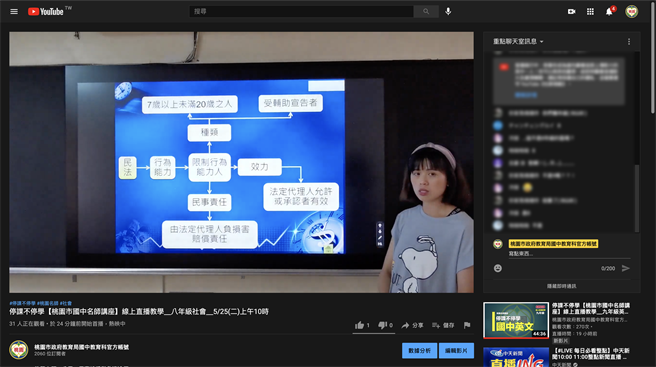Click the chat message input field
The image size is (656, 367).
point(569,254)
